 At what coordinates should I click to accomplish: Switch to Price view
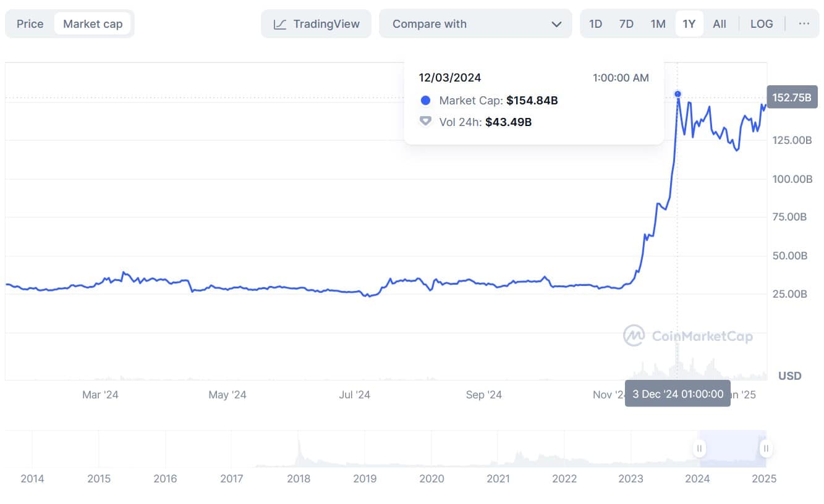click(28, 23)
